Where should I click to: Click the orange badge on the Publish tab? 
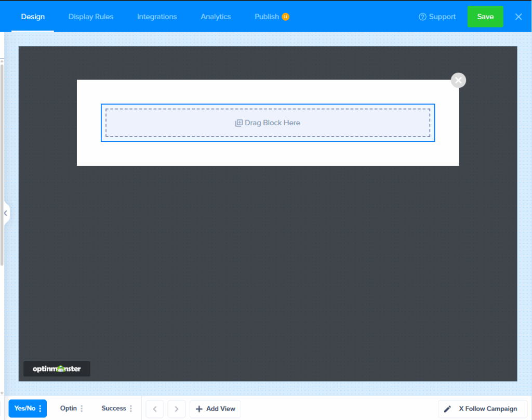click(286, 16)
